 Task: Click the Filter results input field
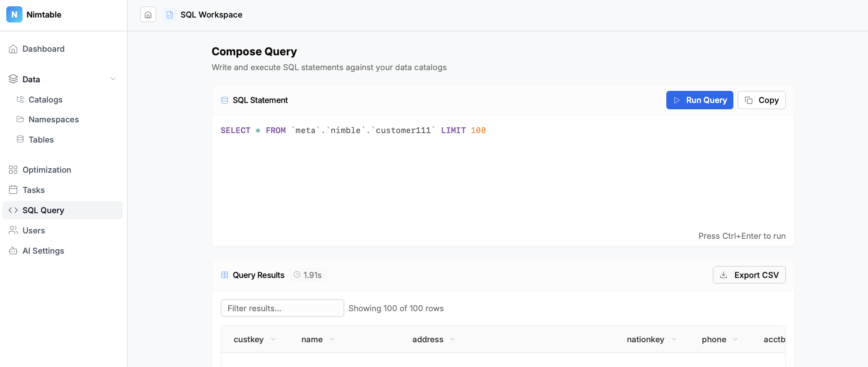tap(282, 309)
